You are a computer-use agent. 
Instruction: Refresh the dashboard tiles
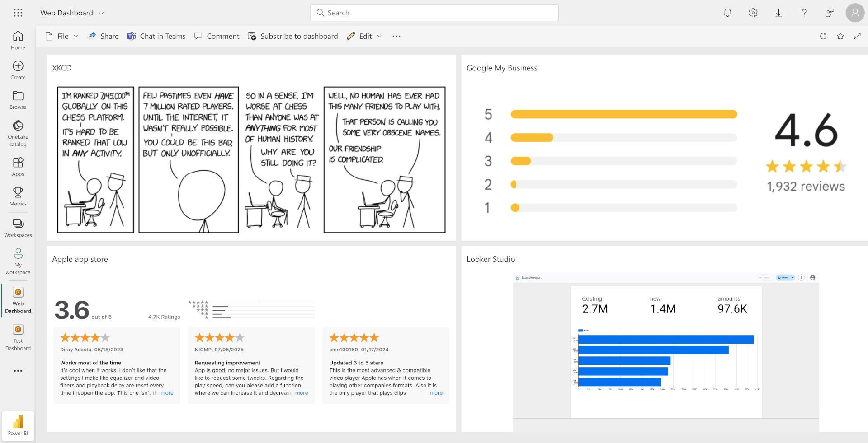point(823,36)
